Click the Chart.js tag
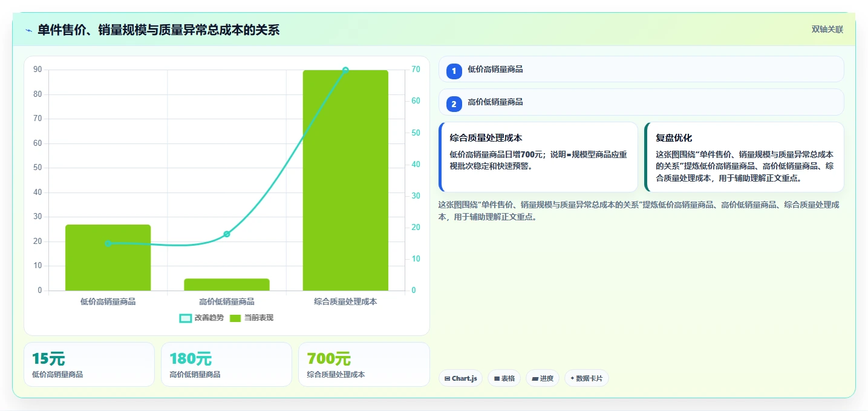The width and height of the screenshot is (868, 411). pyautogui.click(x=460, y=378)
